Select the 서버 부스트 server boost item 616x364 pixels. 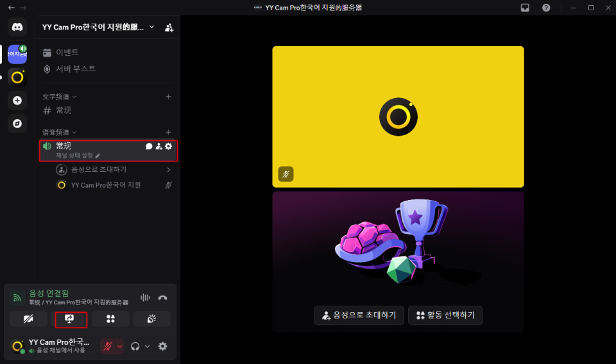coord(75,69)
